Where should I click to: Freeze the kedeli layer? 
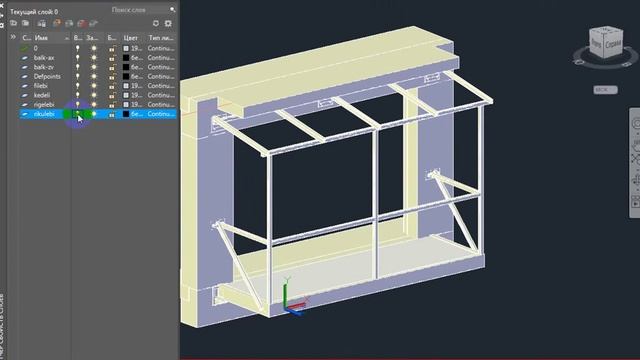(x=94, y=95)
